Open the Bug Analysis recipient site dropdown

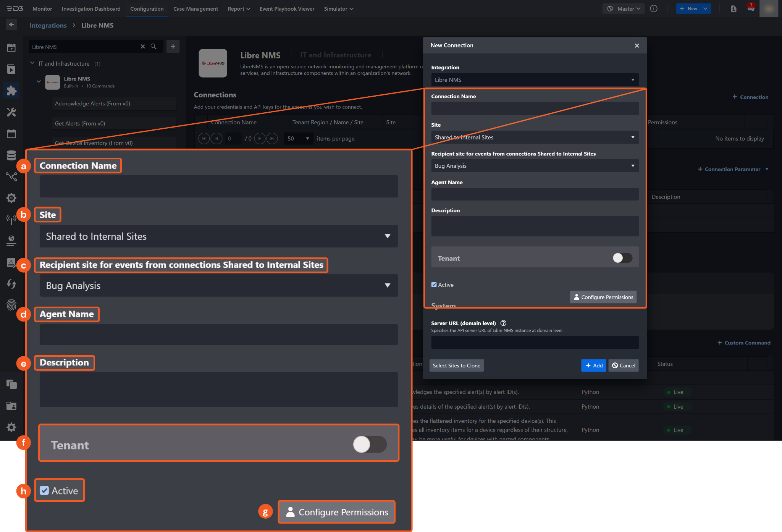pyautogui.click(x=535, y=166)
